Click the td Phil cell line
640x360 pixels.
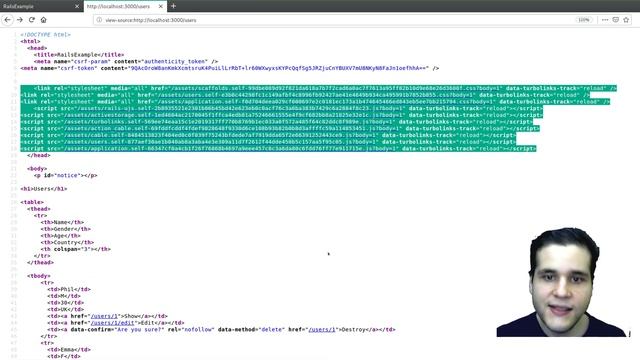click(69, 289)
